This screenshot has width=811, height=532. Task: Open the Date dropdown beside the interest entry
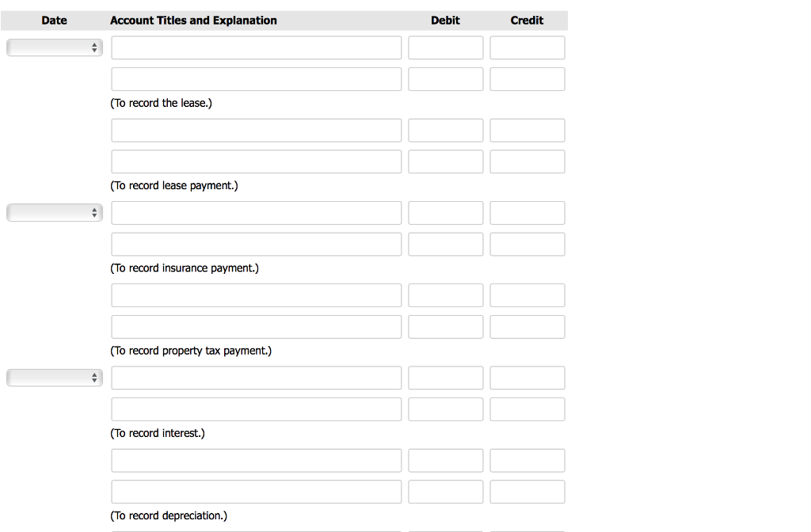[x=54, y=378]
